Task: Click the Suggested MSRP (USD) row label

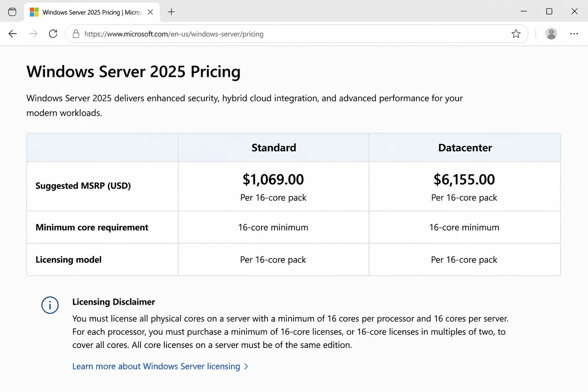Action: pyautogui.click(x=83, y=186)
